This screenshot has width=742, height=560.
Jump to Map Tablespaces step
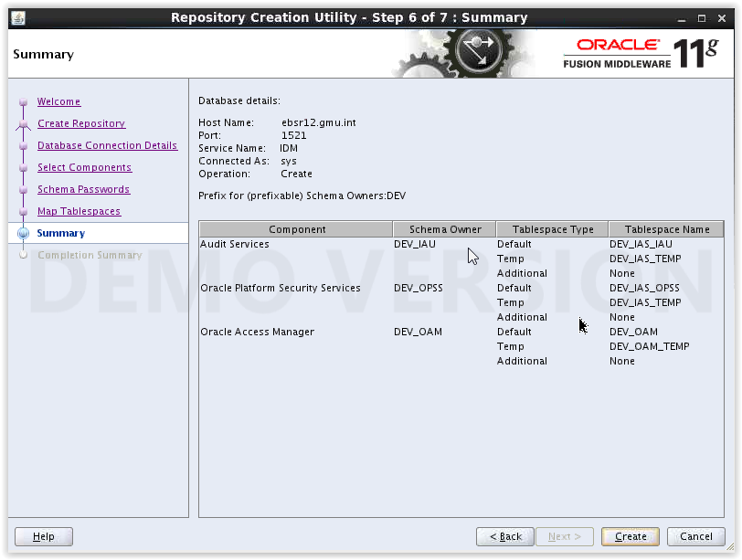point(79,211)
